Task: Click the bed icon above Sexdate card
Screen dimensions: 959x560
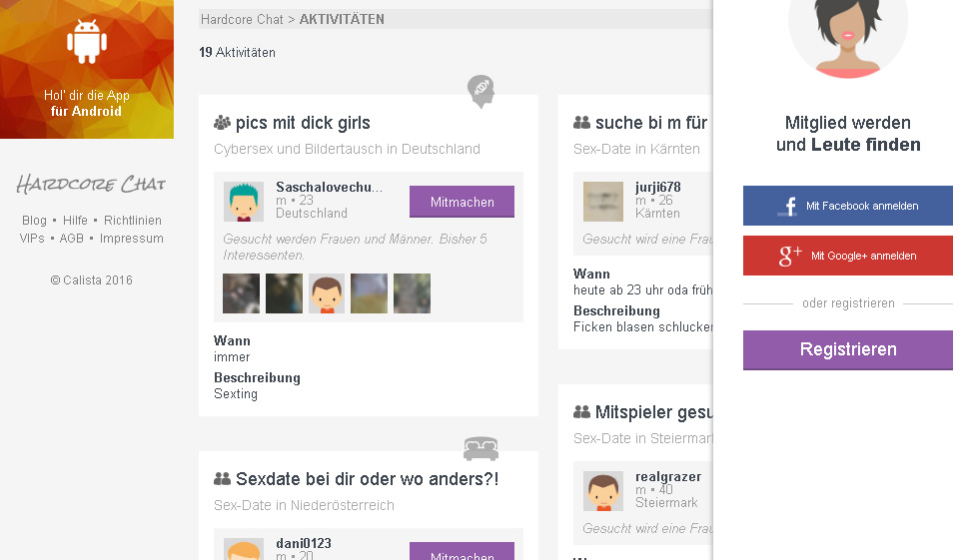Action: click(481, 448)
